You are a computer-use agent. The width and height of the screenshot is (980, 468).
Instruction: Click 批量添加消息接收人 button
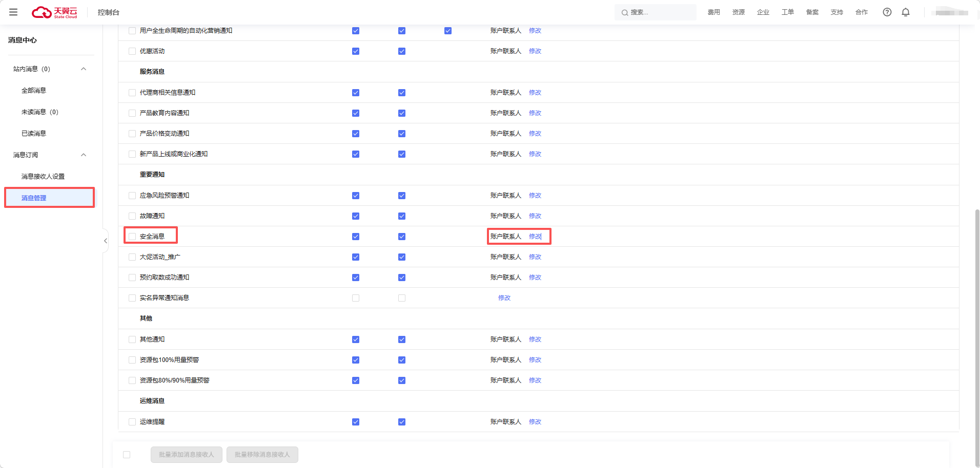[187, 455]
